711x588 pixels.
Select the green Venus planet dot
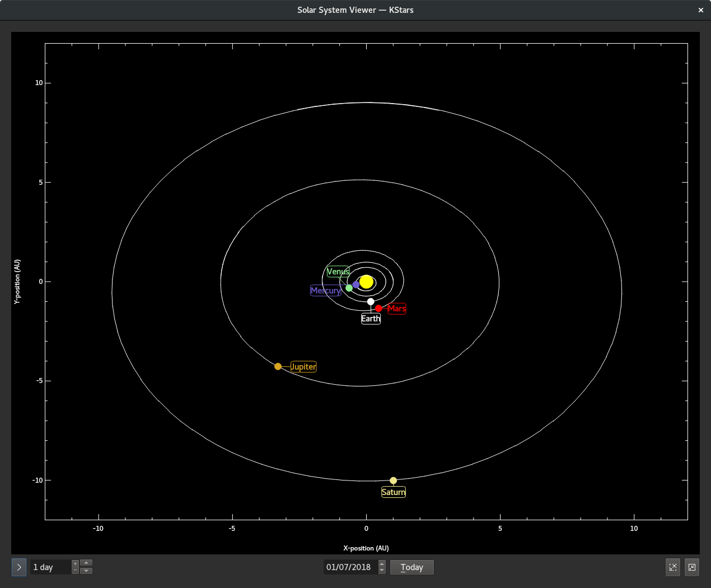pos(349,288)
